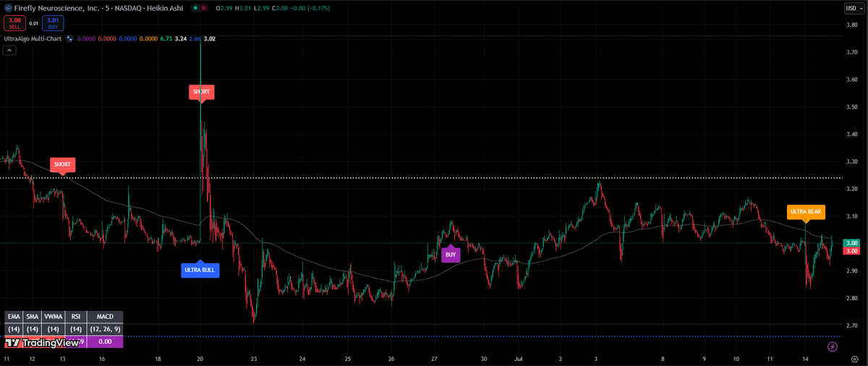
Task: Click the VWMA table header cell
Action: [x=53, y=317]
